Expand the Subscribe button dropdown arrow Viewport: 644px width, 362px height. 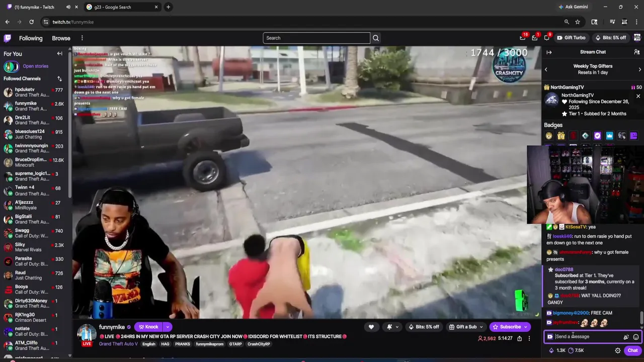(526, 327)
